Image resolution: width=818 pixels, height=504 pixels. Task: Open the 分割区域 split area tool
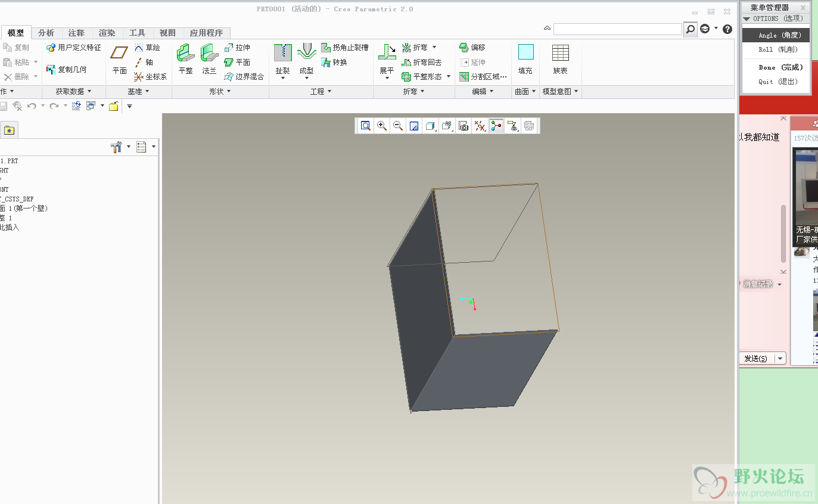coord(483,76)
